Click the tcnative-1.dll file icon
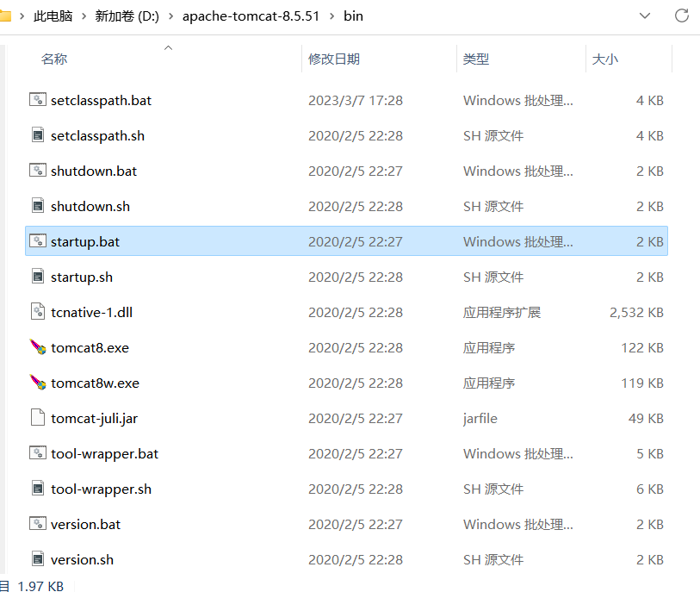 38,311
